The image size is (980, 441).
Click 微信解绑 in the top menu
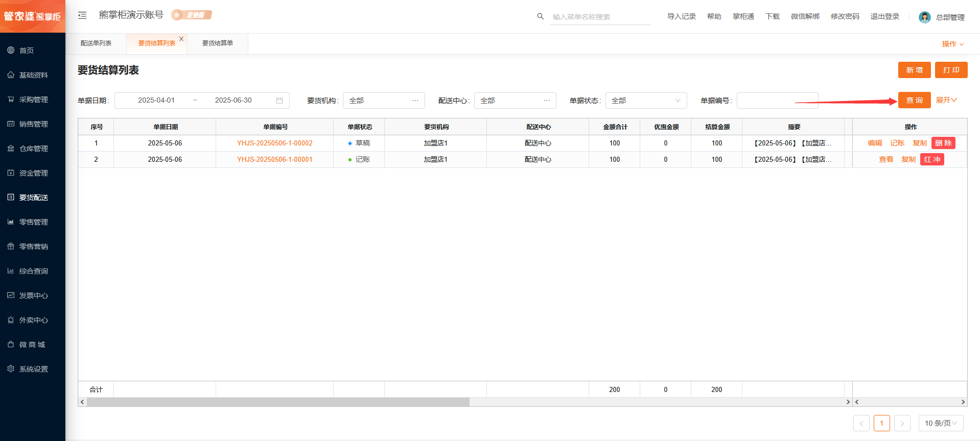coord(805,16)
